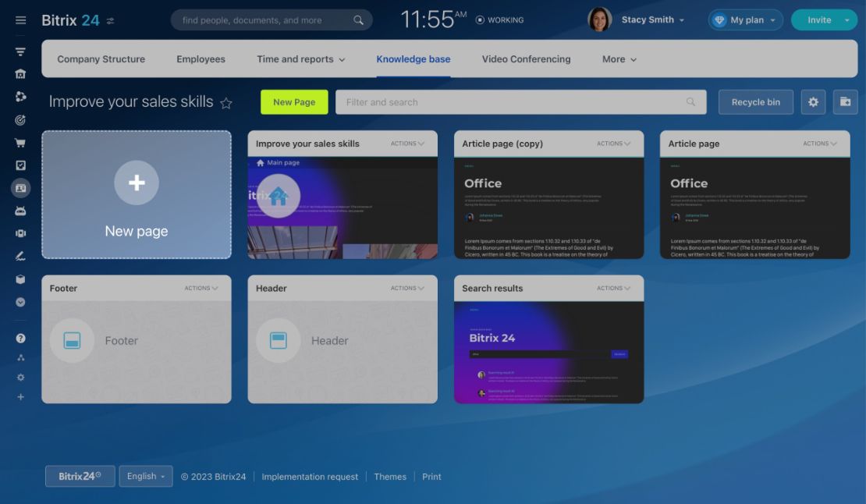Open the Search results page thumbnail
Screen dimensions: 866x504
549,352
